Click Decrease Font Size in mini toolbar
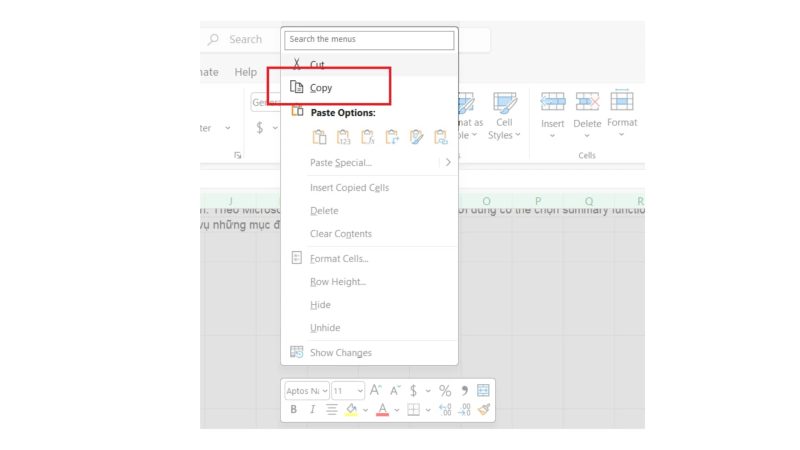Screen dimensions: 800x450 pyautogui.click(x=395, y=391)
